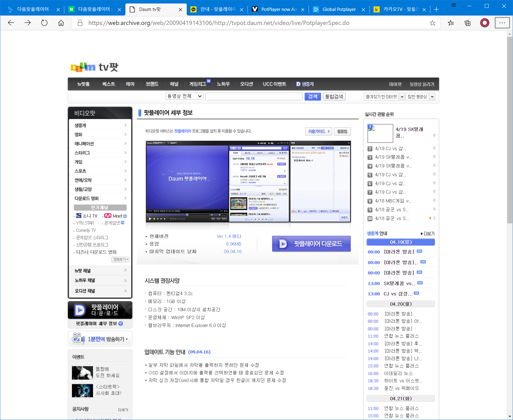Expand the 다운로드 영화 sidebar category
The height and width of the screenshot is (420, 513).
[x=100, y=198]
